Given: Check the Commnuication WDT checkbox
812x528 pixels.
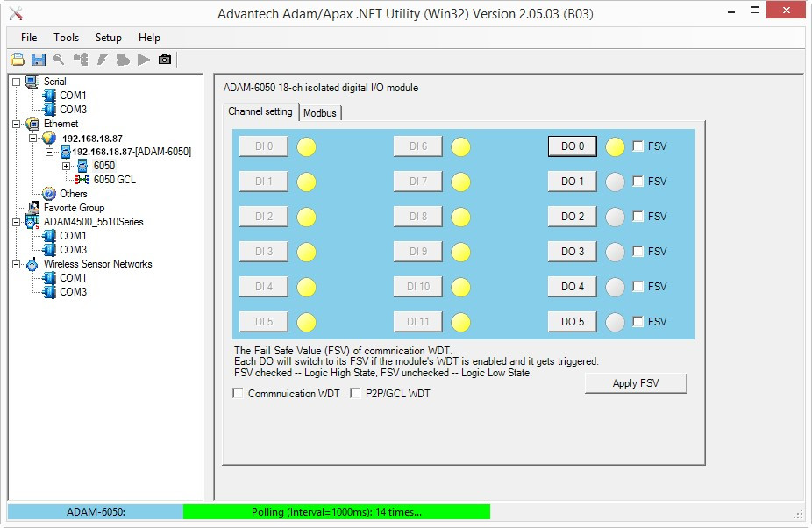Looking at the screenshot, I should [x=239, y=393].
